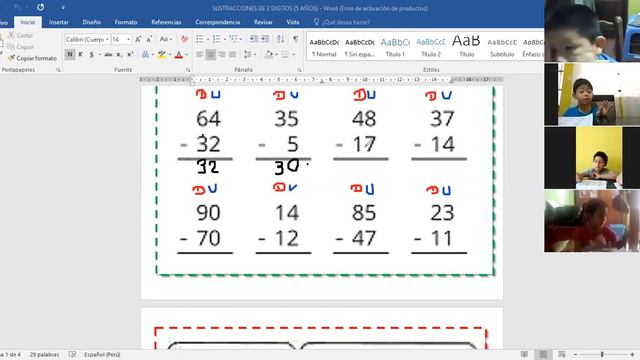This screenshot has height=360, width=640.
Task: Toggle italic with the K button
Action: (x=80, y=54)
